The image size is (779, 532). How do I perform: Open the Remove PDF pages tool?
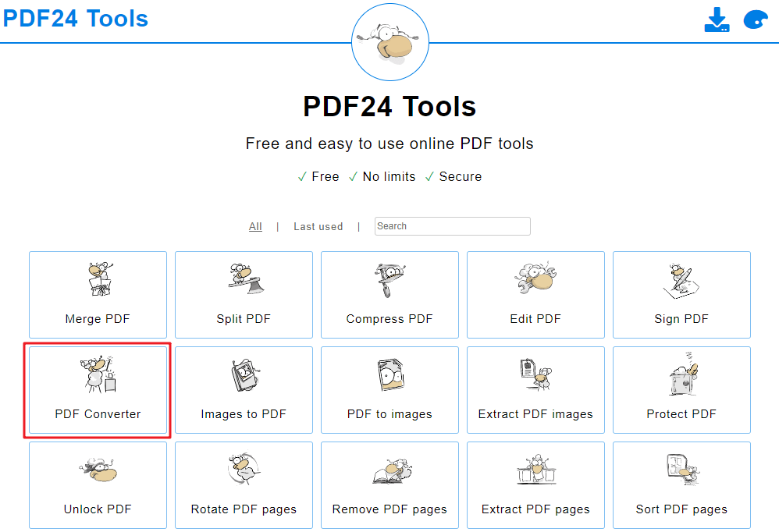(389, 485)
